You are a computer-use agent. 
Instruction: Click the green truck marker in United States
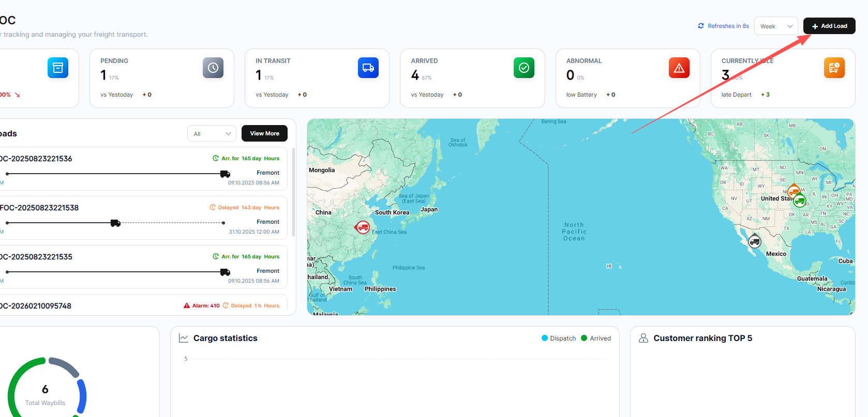800,201
